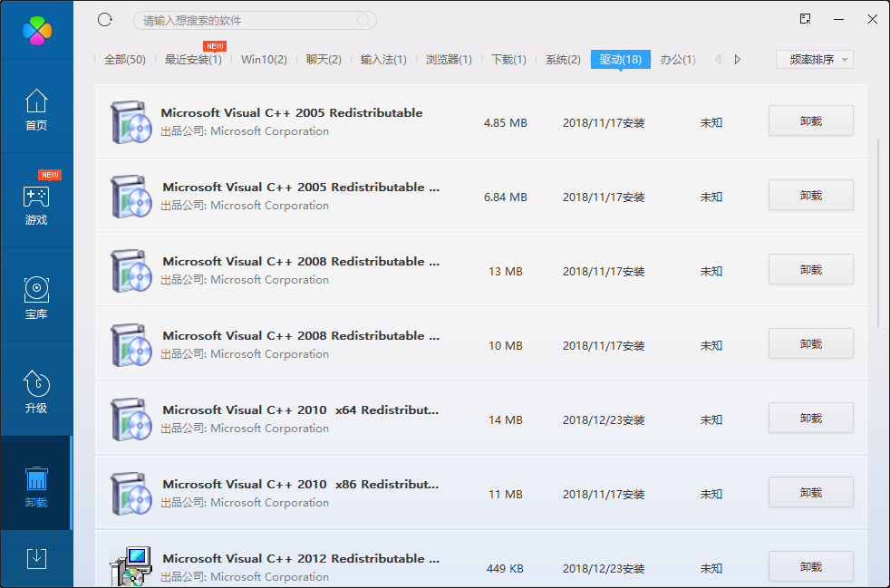
Task: Select the 6.84 MB Visual C++ 2005 title
Action: 301,187
